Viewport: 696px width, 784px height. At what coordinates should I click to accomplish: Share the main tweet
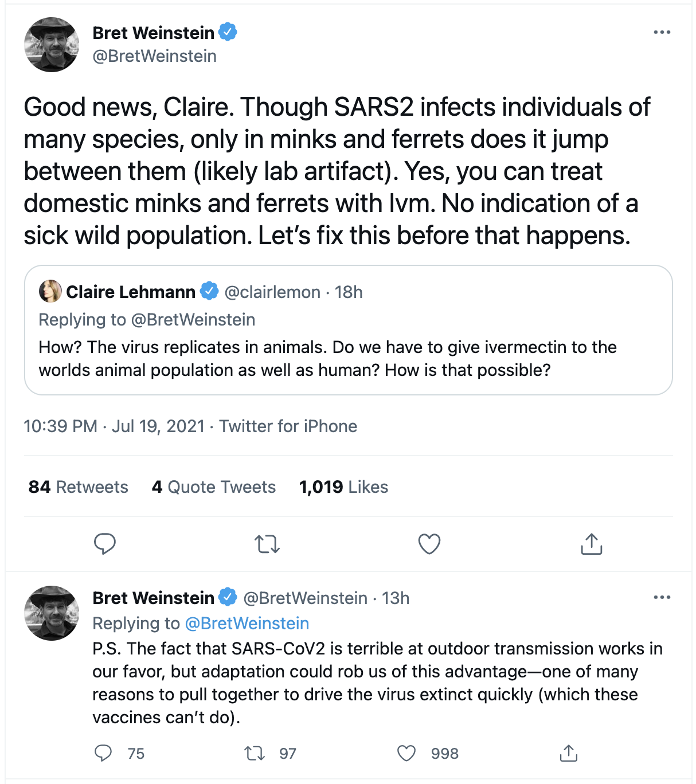pyautogui.click(x=591, y=543)
